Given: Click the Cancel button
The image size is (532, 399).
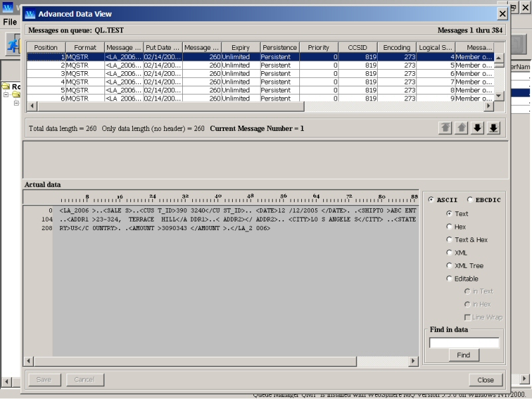Looking at the screenshot, I should click(84, 379).
